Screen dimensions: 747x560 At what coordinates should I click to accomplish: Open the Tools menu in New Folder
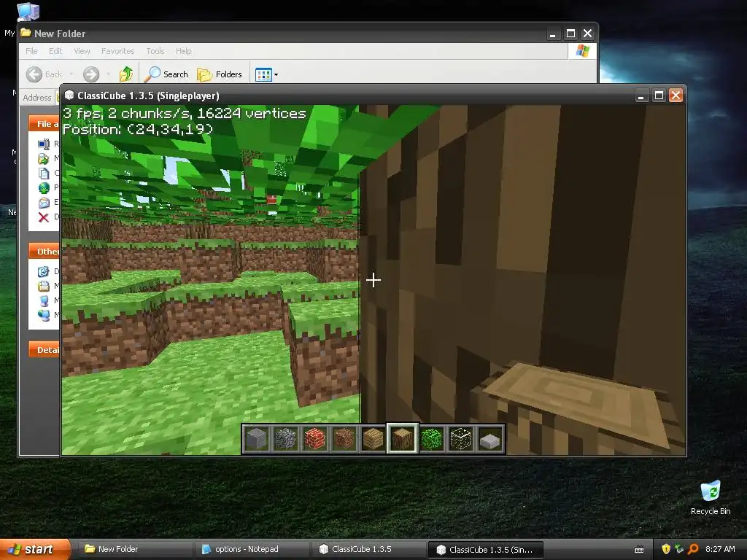(x=155, y=51)
